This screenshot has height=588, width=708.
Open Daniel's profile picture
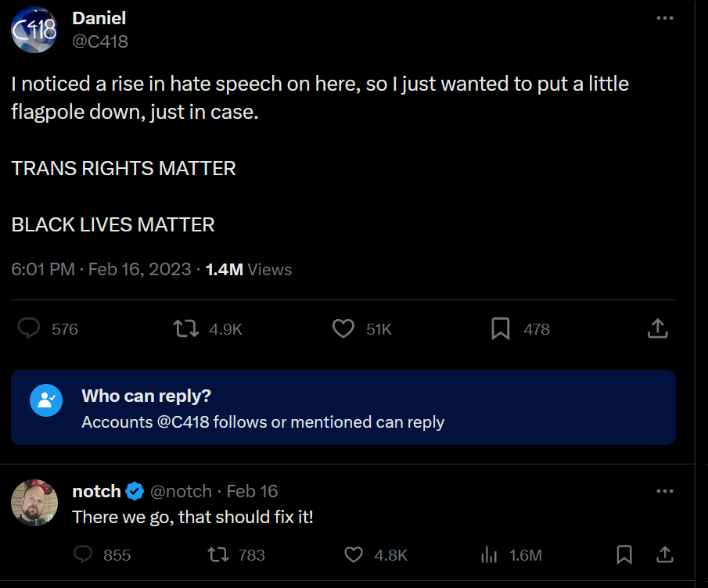(x=34, y=30)
